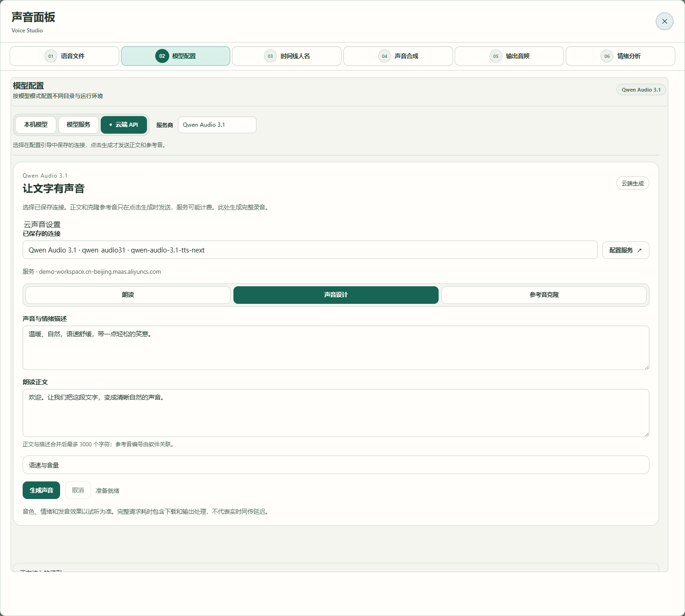The image size is (685, 616).
Task: Click the Qwen Audio 3.1 badge in header
Action: (641, 90)
